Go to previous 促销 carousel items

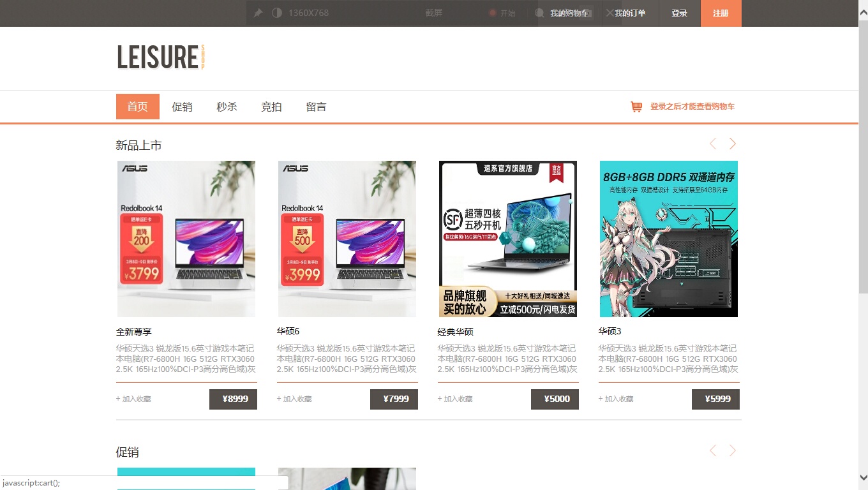click(x=713, y=451)
